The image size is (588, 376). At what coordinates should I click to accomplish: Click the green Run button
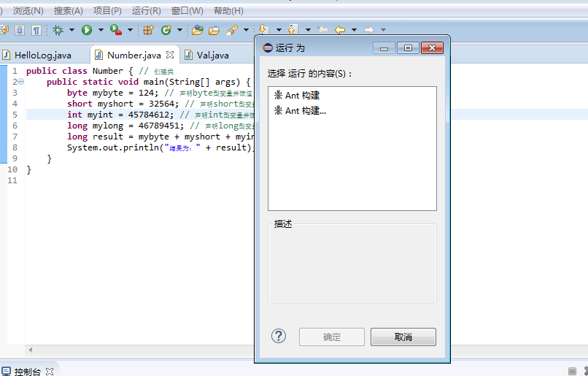tap(87, 30)
